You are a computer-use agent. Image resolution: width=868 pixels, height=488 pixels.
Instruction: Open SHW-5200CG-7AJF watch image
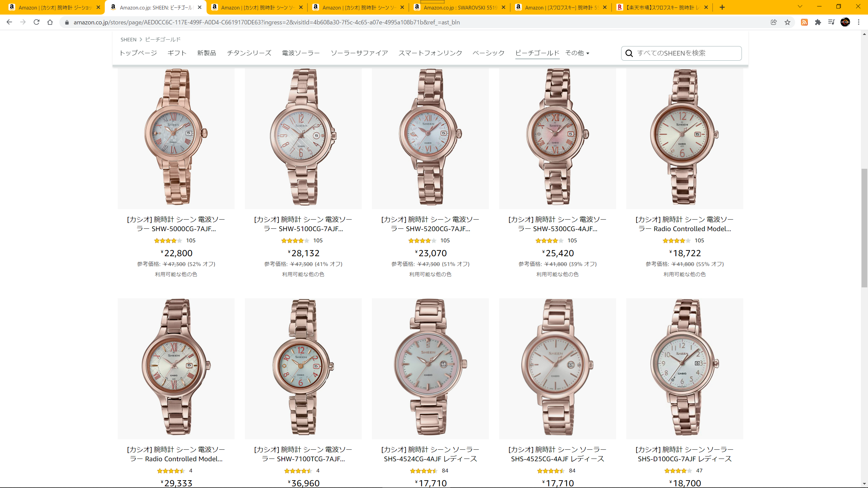[430, 138]
